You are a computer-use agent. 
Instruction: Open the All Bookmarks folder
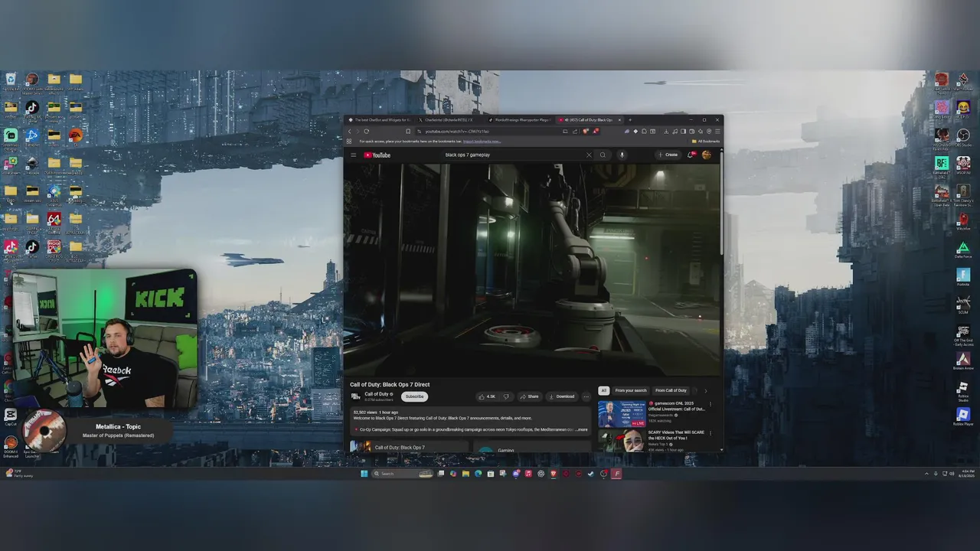pos(705,142)
